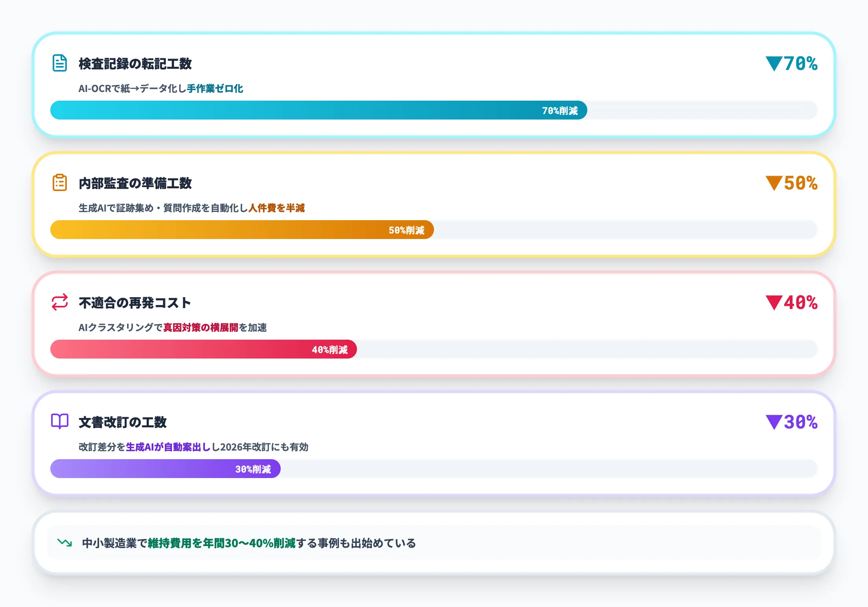Click the open-book icon beside 文書改訂の工数

(60, 422)
